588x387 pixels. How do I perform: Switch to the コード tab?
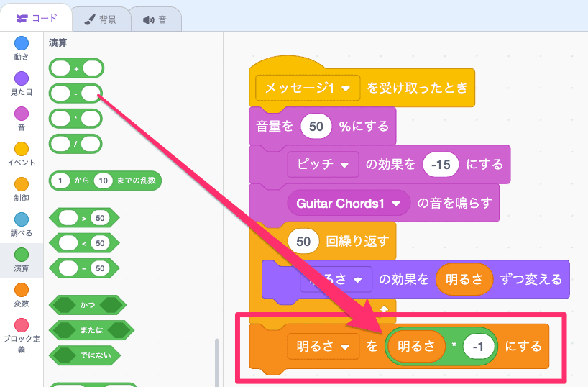pyautogui.click(x=36, y=18)
